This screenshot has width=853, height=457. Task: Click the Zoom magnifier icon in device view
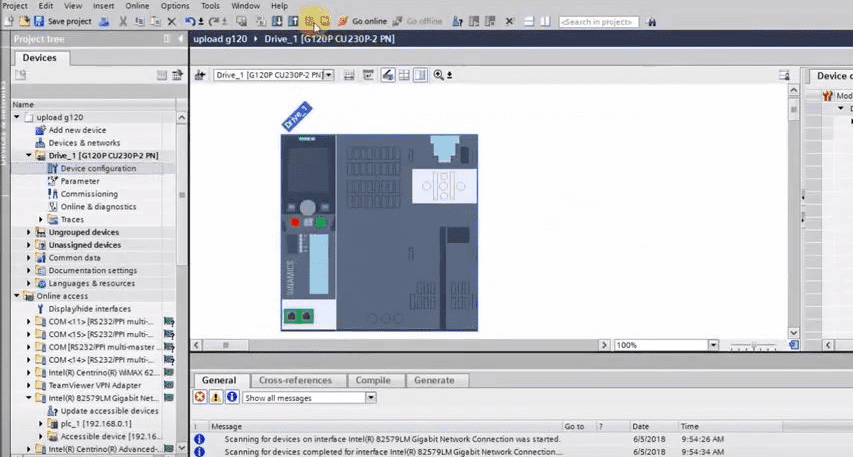(x=438, y=75)
